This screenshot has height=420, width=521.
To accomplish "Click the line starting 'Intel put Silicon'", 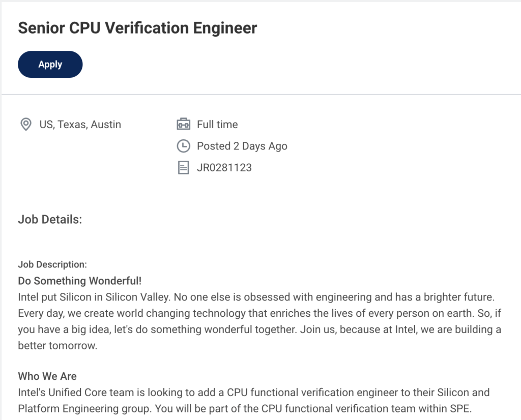I will coord(256,297).
